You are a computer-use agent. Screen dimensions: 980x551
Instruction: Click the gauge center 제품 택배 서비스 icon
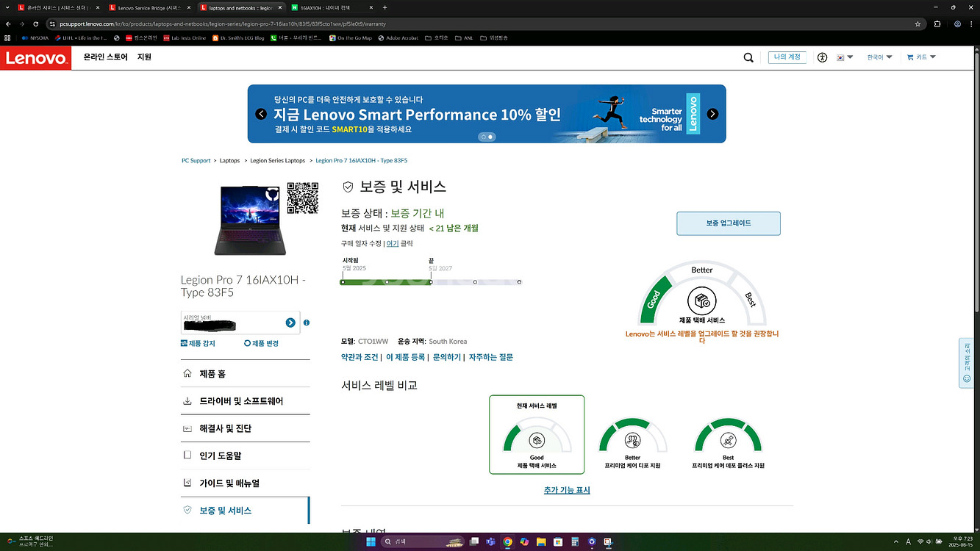tap(702, 301)
